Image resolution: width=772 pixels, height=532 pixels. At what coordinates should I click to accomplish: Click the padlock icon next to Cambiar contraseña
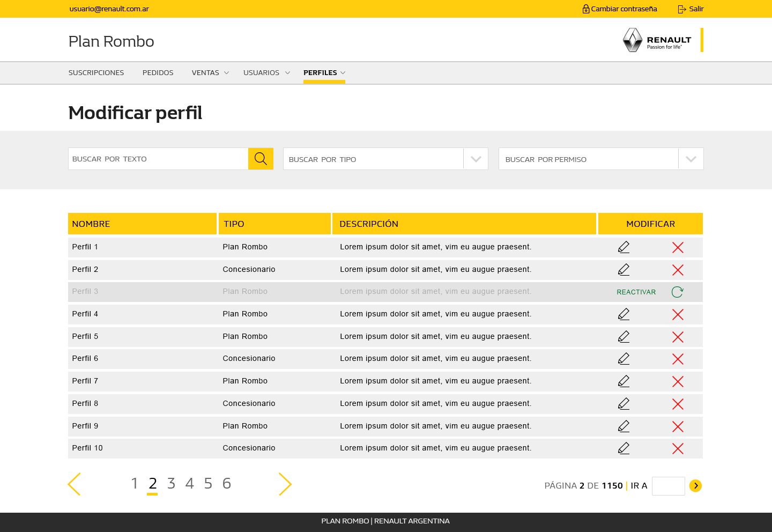click(x=585, y=9)
